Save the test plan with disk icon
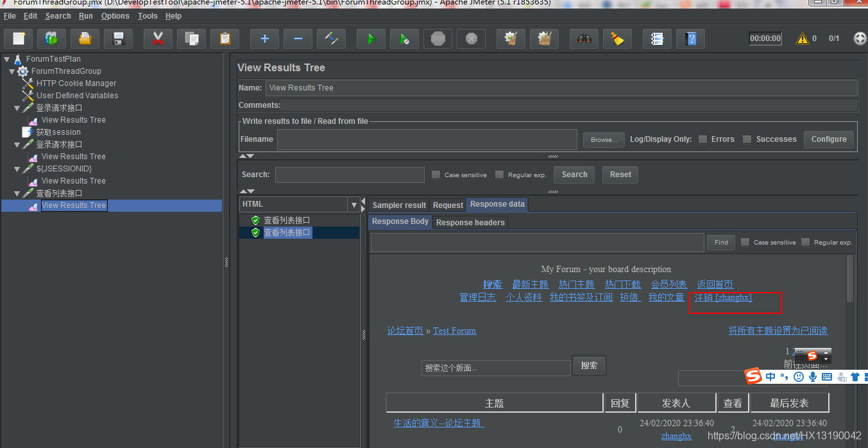 coord(118,39)
